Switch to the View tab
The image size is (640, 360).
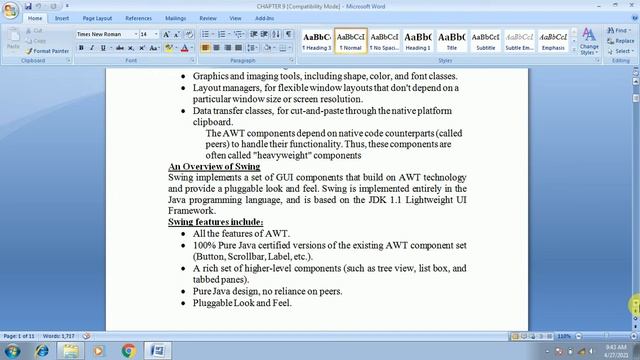[x=235, y=18]
